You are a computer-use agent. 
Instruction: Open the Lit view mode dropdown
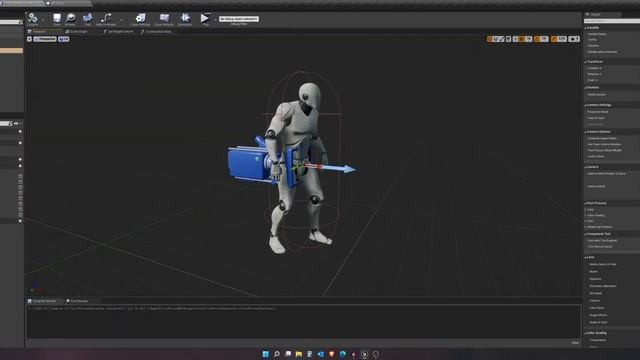64,39
